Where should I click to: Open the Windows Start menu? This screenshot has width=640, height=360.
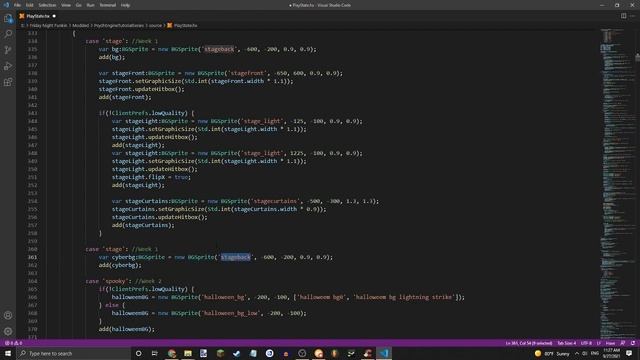coord(8,353)
